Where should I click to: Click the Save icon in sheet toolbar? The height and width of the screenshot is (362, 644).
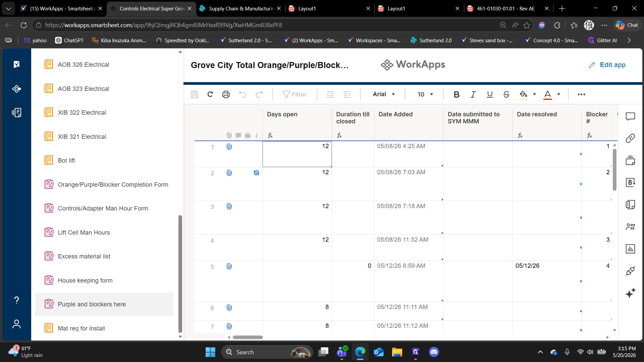coord(194,95)
